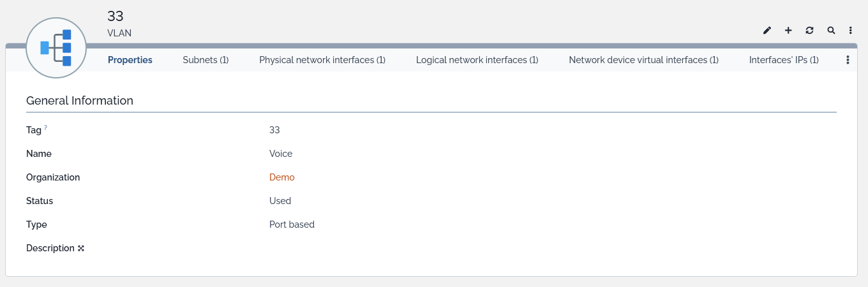Follow the Demo organization link

coord(282,177)
